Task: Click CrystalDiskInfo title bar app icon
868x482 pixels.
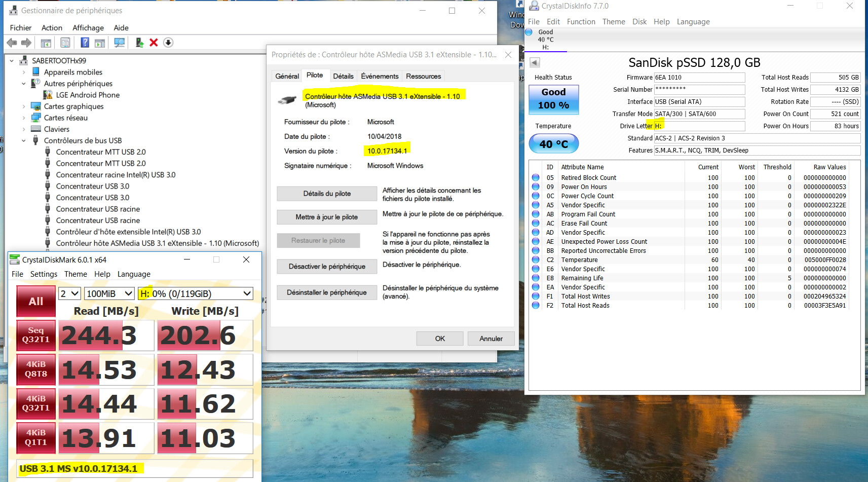Action: coord(534,6)
